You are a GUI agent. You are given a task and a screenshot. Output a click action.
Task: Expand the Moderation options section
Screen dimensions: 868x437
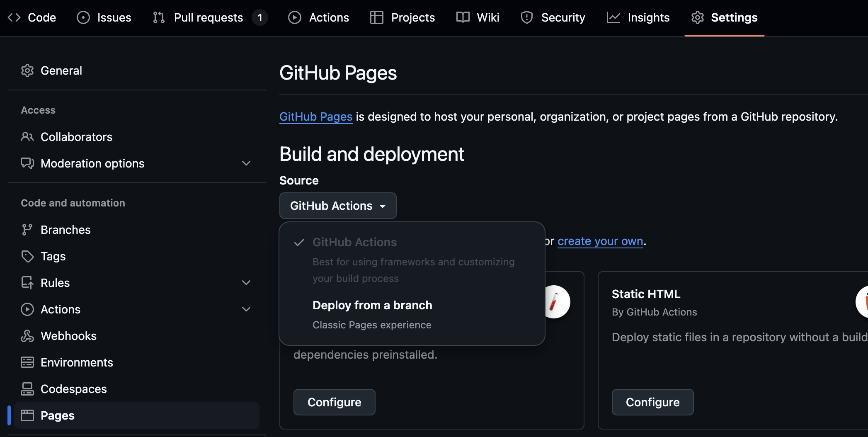click(x=246, y=163)
